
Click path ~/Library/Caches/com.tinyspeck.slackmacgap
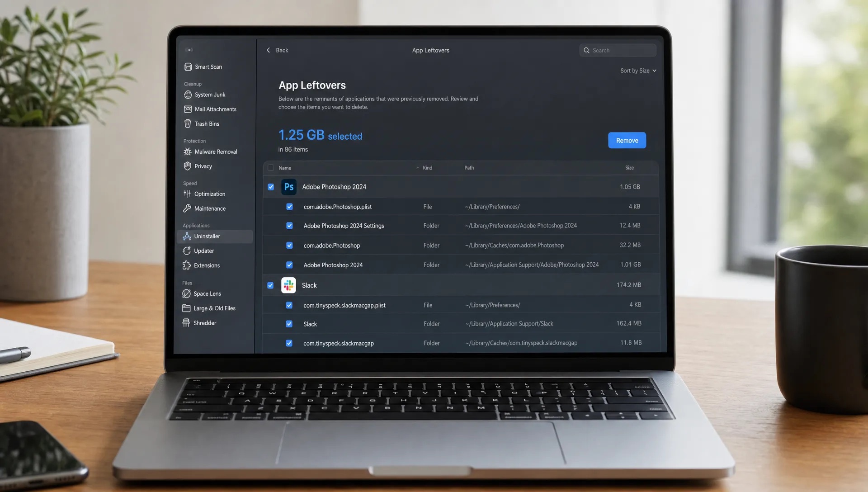tap(521, 343)
